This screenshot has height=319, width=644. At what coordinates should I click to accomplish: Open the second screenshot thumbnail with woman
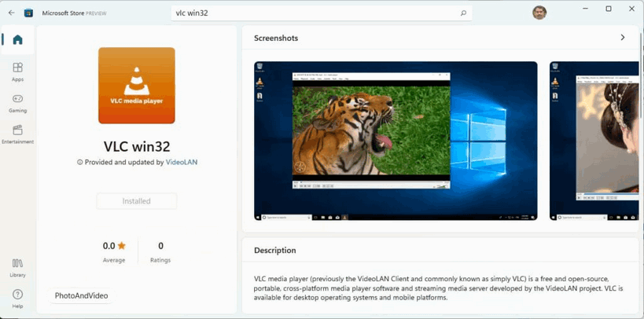click(594, 141)
